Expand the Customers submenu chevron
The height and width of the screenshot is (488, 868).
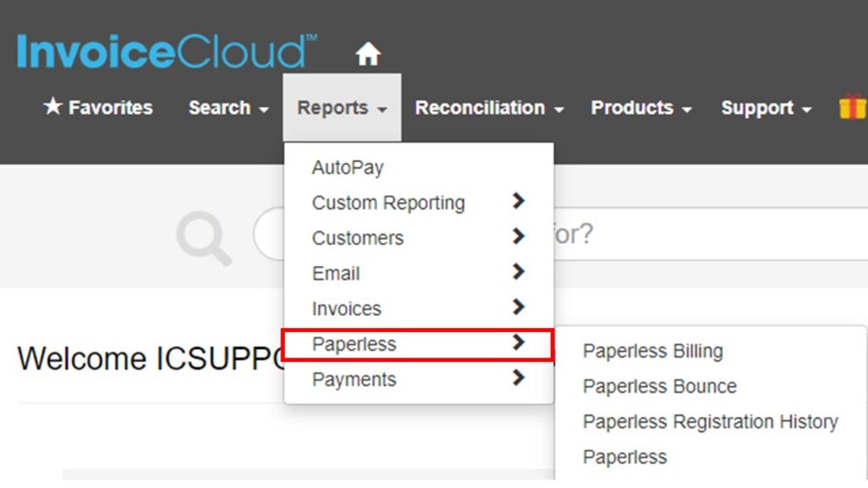518,236
